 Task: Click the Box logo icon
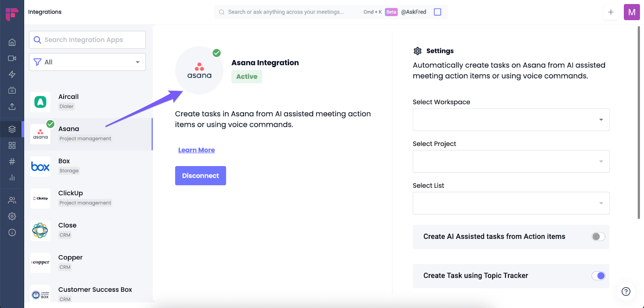click(40, 166)
